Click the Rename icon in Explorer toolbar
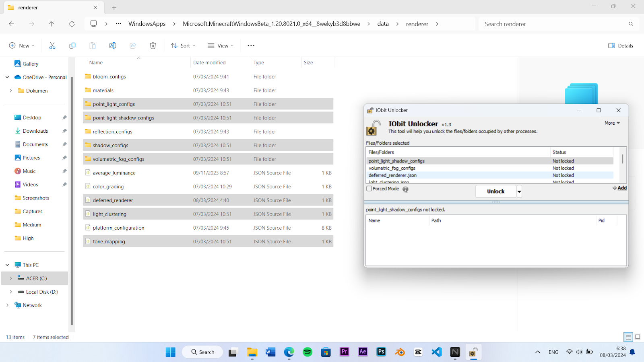 [113, 46]
